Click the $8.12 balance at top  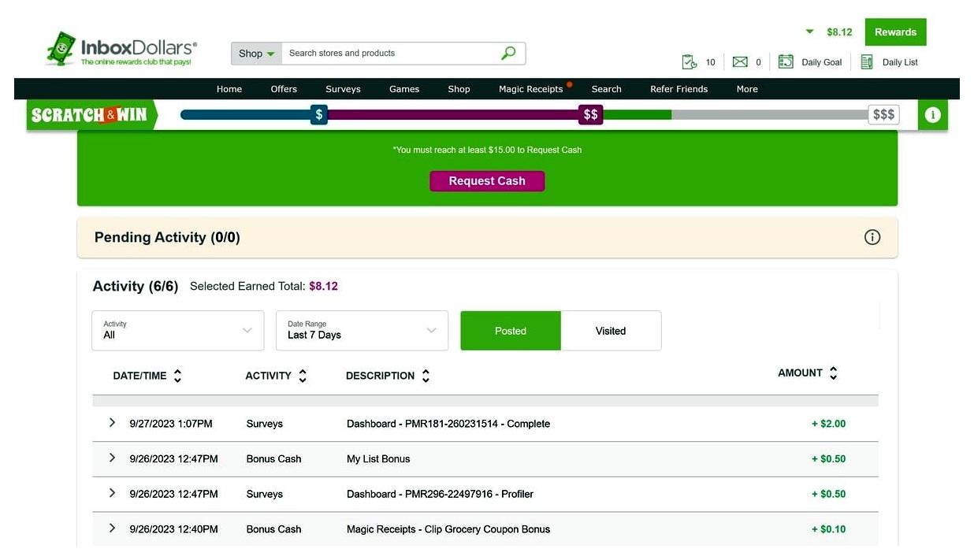coord(839,32)
